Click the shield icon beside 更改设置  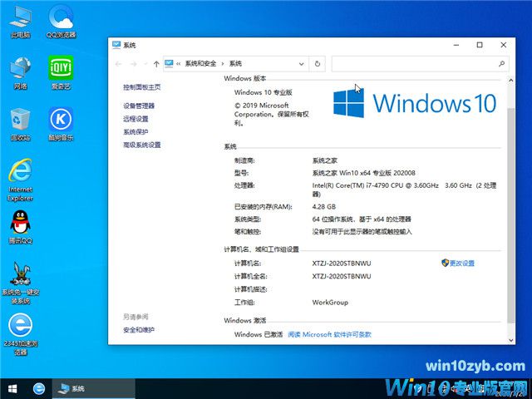point(445,263)
